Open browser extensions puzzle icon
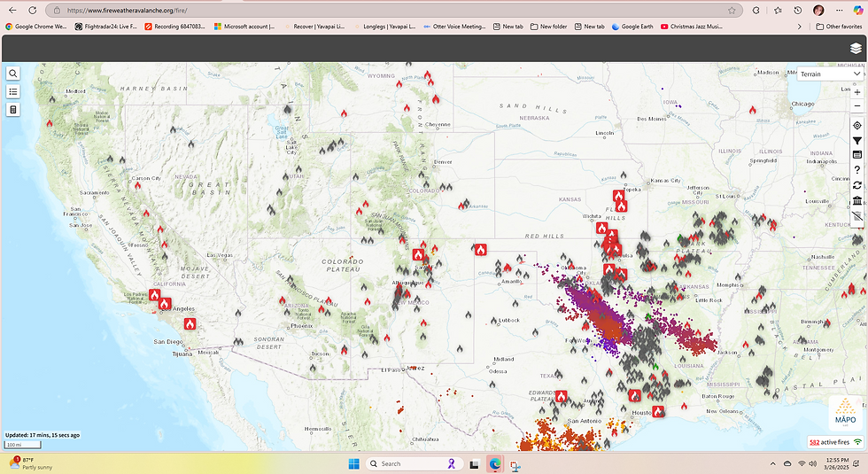The width and height of the screenshot is (868, 474). 756,10
